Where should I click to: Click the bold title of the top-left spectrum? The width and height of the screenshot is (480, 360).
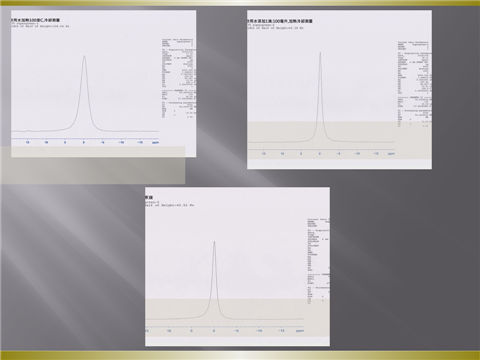(36, 20)
